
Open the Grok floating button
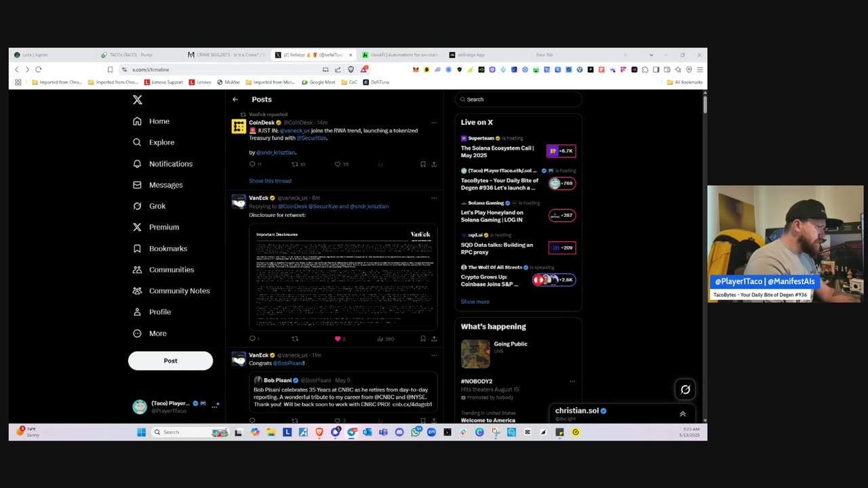pos(686,389)
